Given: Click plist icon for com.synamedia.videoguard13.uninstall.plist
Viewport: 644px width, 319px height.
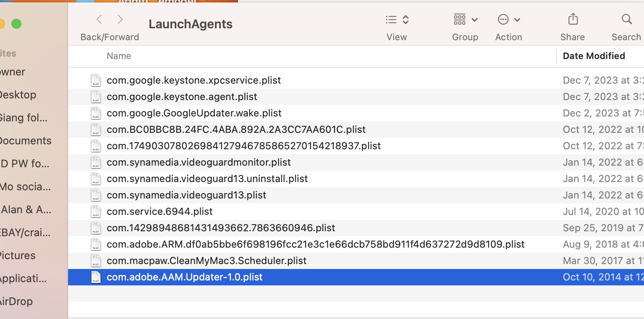Looking at the screenshot, I should point(96,179).
